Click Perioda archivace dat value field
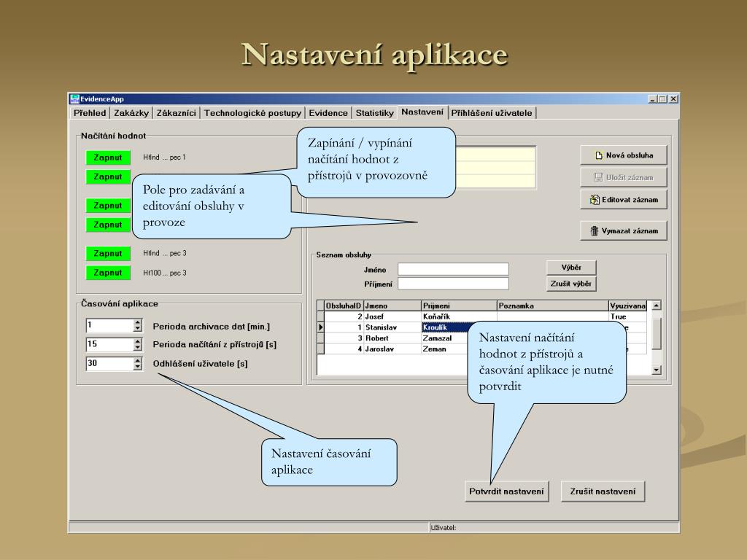 (x=109, y=325)
